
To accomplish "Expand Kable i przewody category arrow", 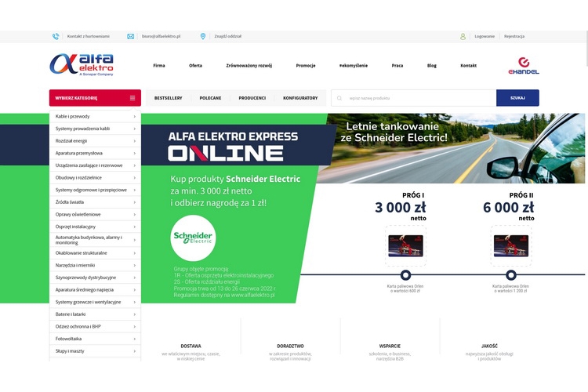I will click(x=135, y=117).
